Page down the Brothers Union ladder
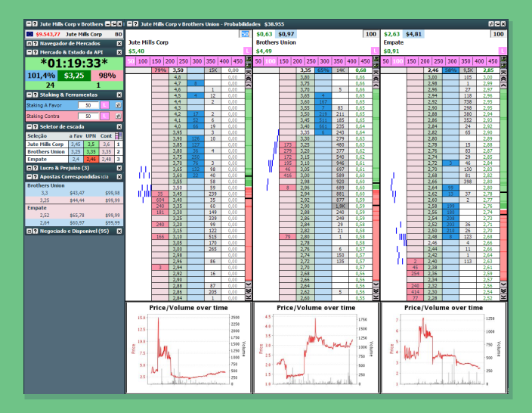Image resolution: width=532 pixels, height=413 pixels. point(376,290)
